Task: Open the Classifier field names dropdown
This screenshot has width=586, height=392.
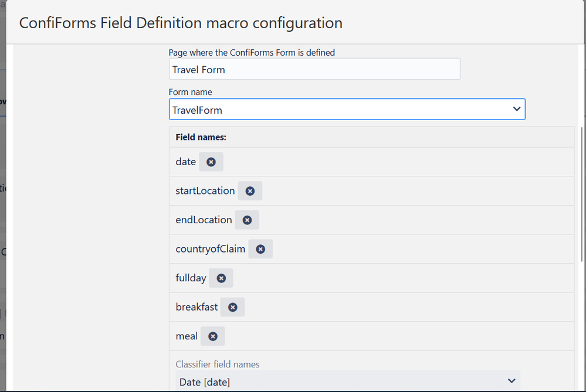Action: tap(348, 381)
